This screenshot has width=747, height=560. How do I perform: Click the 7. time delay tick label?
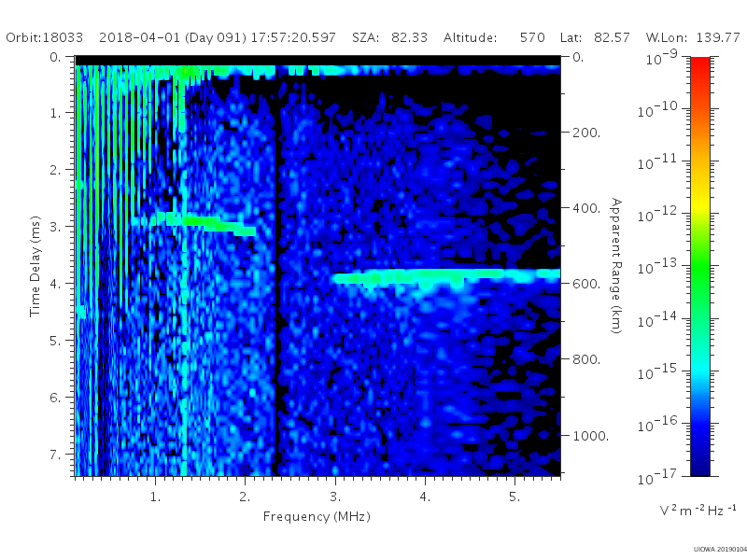[55, 455]
